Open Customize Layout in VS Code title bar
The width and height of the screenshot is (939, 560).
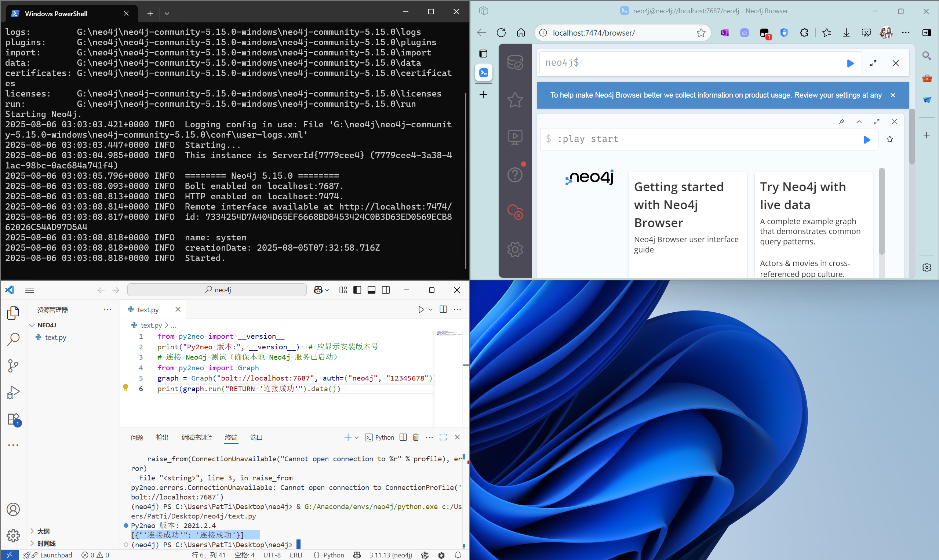[343, 290]
